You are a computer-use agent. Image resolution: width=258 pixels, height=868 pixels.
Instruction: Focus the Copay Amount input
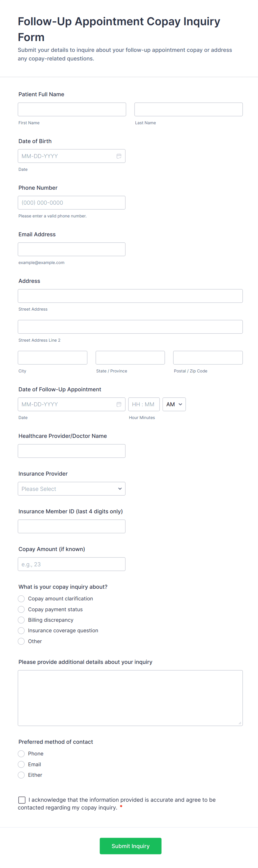point(72,564)
